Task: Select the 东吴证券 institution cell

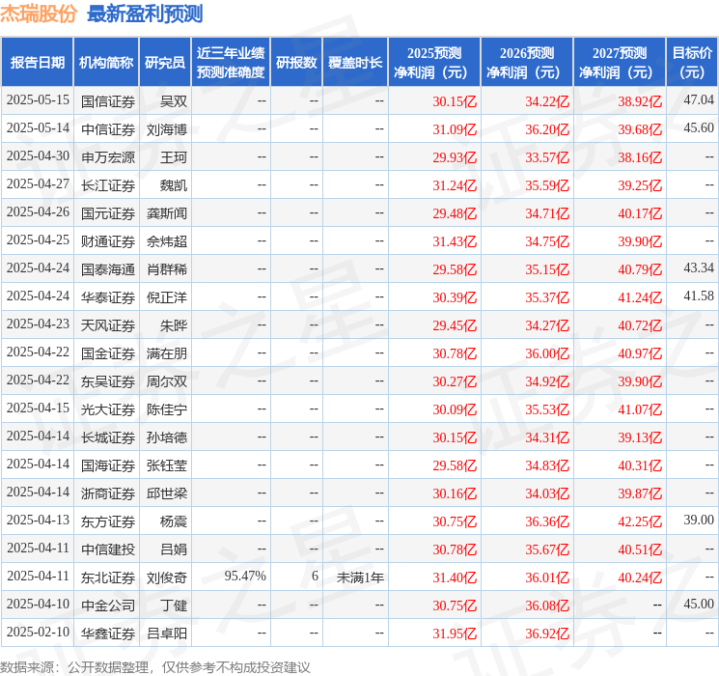Action: tap(108, 381)
